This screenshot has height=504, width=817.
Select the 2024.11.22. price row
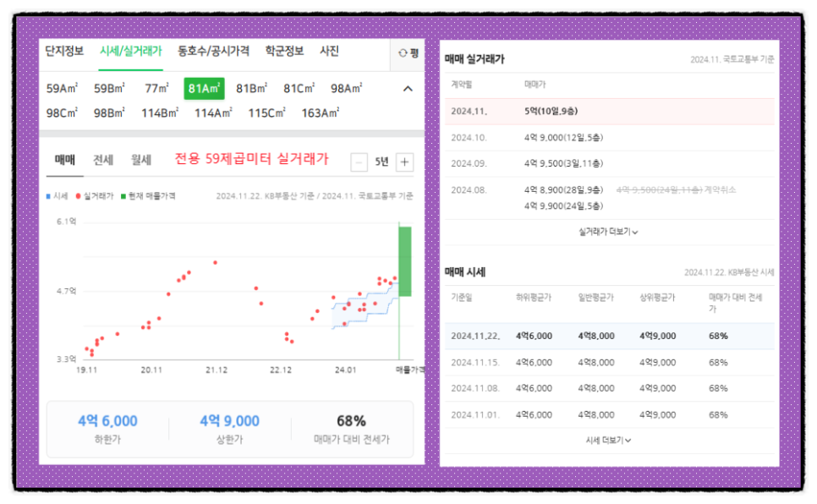(x=609, y=337)
